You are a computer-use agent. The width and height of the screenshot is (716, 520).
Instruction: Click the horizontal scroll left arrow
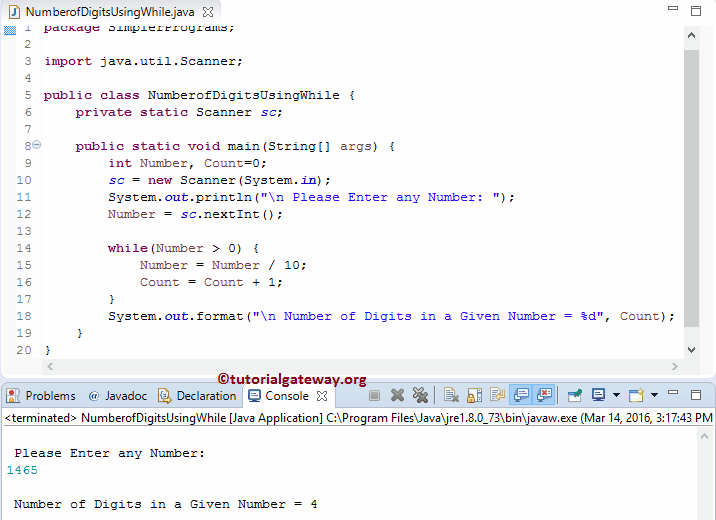(x=50, y=366)
